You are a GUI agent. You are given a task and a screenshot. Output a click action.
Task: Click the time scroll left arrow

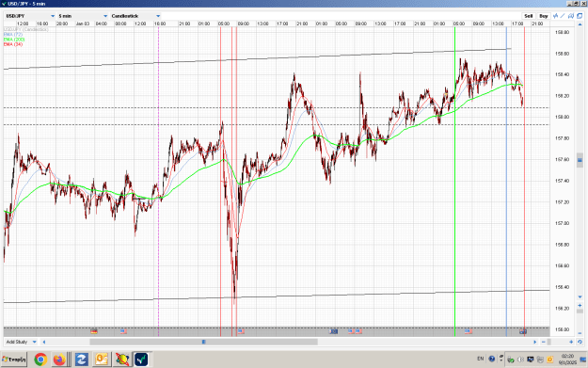coord(44,342)
